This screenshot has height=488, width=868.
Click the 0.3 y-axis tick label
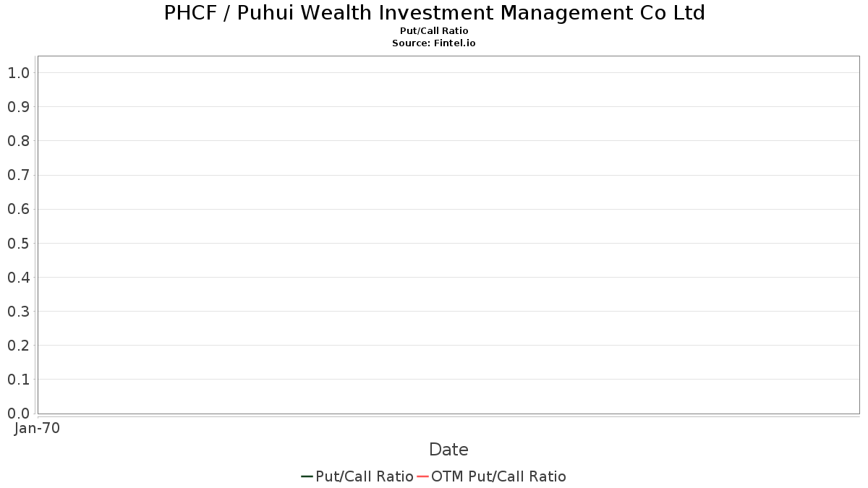tap(18, 312)
